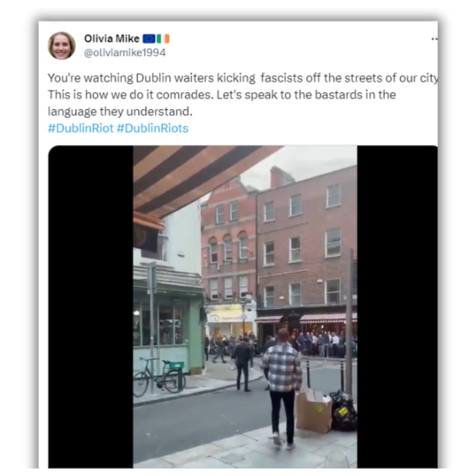Click the man in the plaid shirt
This screenshot has height=476, width=476.
(282, 387)
